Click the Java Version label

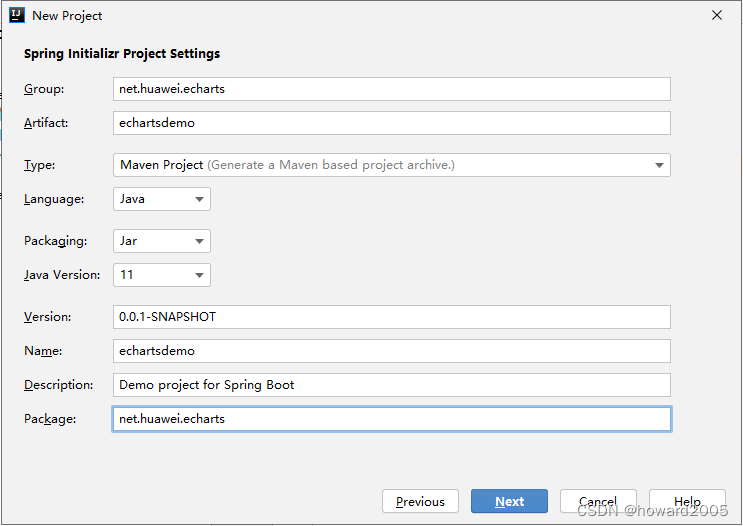point(62,275)
